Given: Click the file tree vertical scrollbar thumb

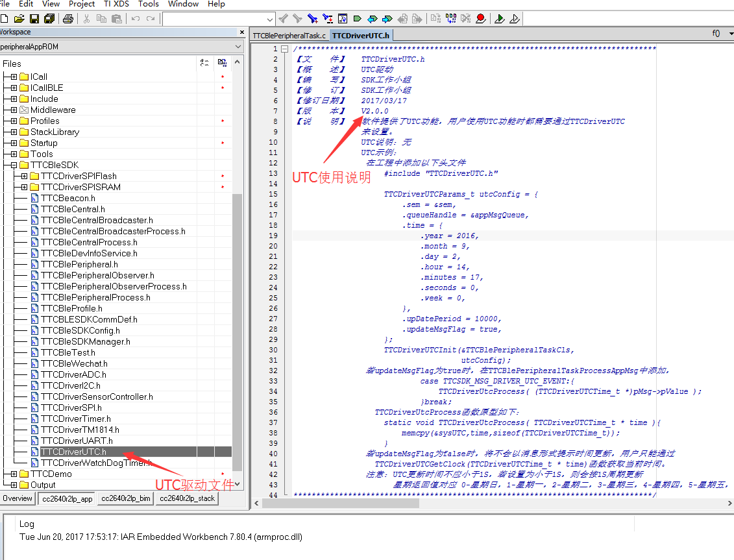Looking at the screenshot, I should coord(238,332).
